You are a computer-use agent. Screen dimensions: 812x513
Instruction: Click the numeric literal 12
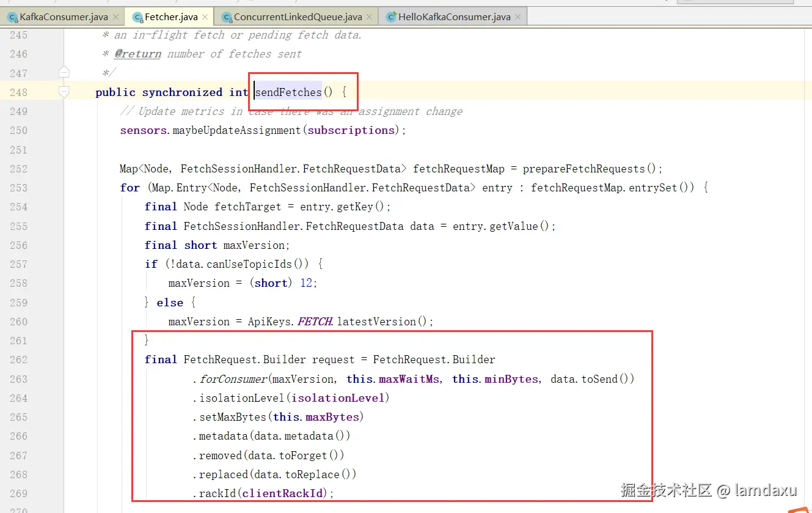tap(306, 283)
